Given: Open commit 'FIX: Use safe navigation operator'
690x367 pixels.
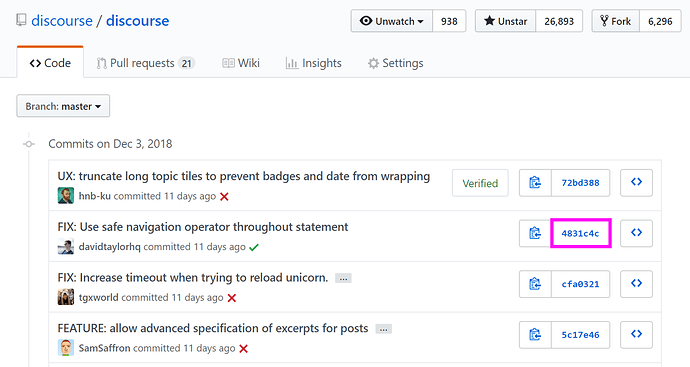Looking at the screenshot, I should (x=203, y=227).
